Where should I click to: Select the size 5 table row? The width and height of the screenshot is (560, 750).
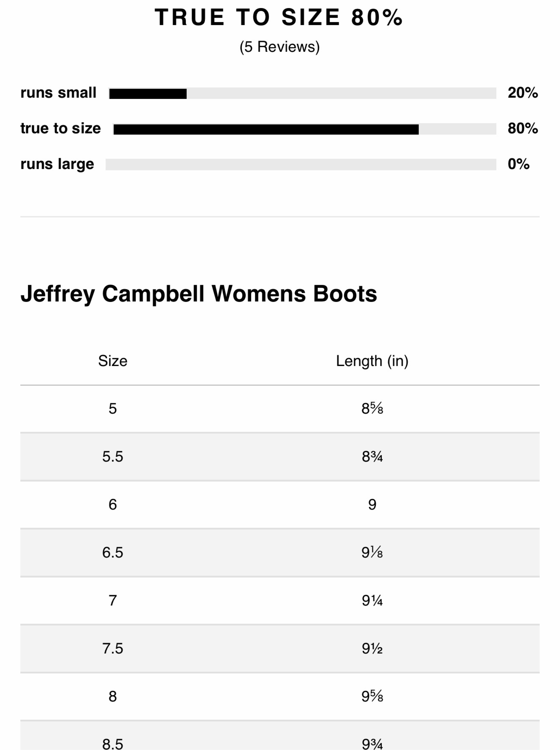tap(280, 409)
